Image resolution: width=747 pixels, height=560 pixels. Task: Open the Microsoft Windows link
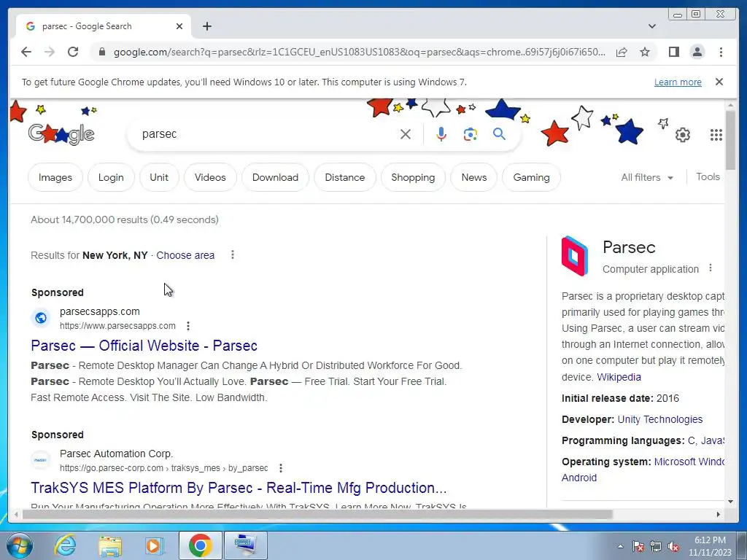click(689, 462)
